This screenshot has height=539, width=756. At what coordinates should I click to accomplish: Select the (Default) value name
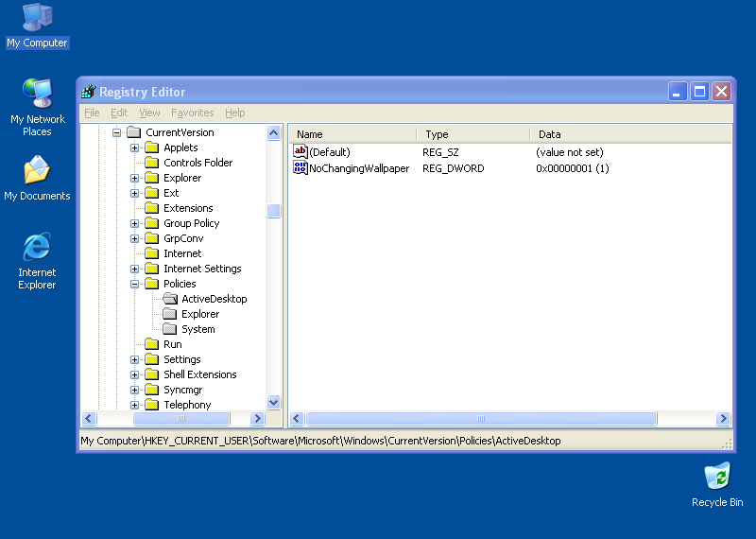coord(330,152)
